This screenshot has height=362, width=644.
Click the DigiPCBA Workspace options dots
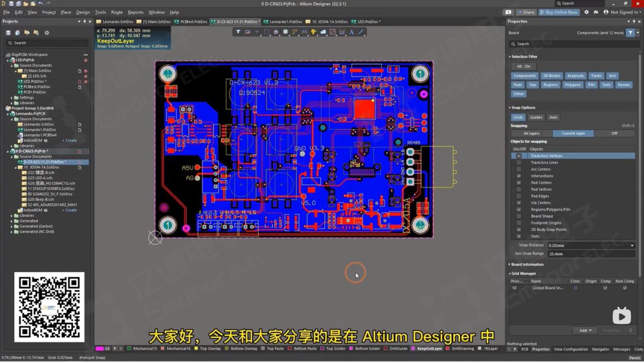(85, 55)
